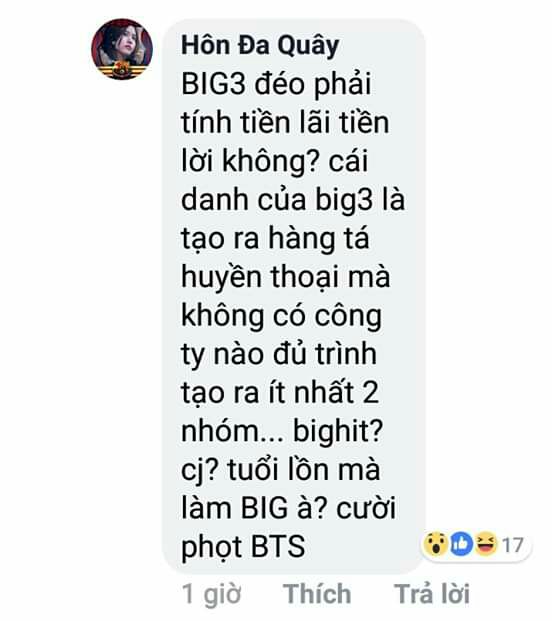Click the wow face reaction emoji
Screen dimensions: 552x621
pos(436,544)
